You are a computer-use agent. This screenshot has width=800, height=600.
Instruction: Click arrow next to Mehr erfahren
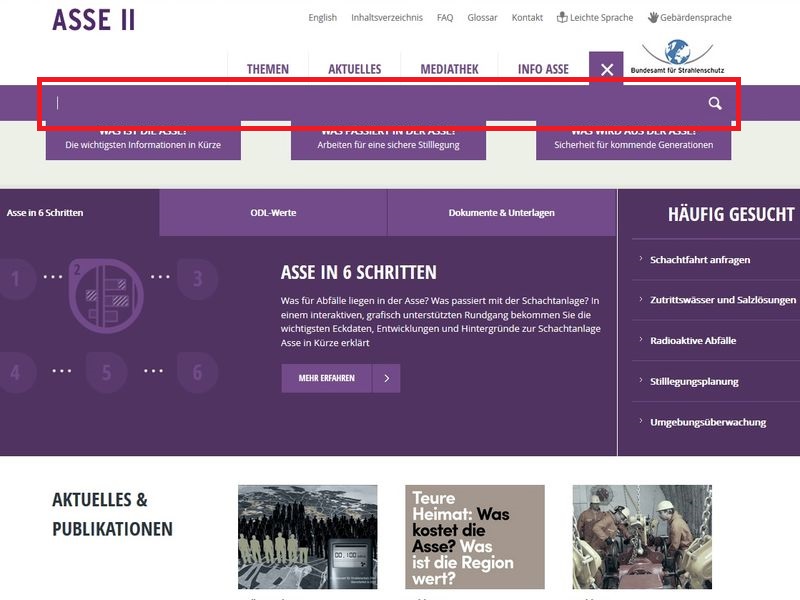coord(386,378)
